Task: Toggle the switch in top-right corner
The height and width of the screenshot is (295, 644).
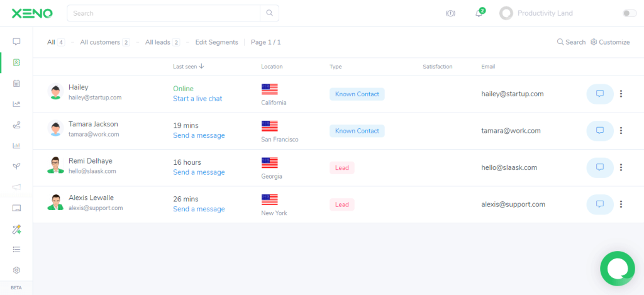Action: click(629, 13)
